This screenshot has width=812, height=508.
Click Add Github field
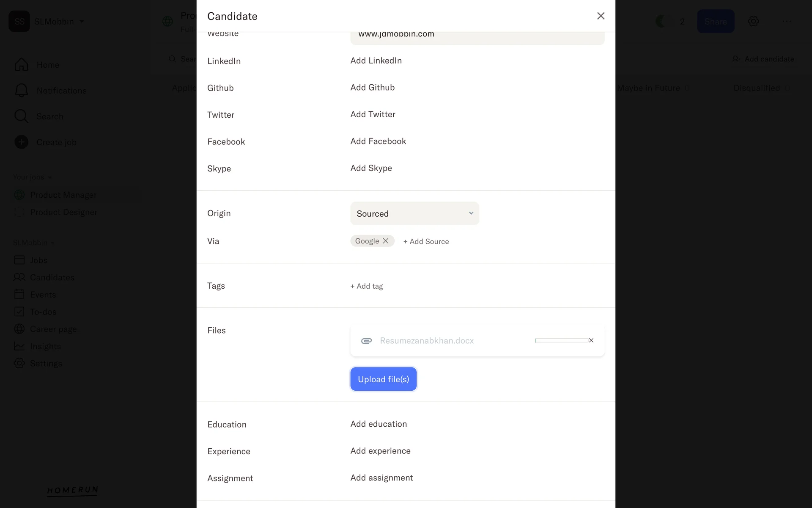[372, 88]
